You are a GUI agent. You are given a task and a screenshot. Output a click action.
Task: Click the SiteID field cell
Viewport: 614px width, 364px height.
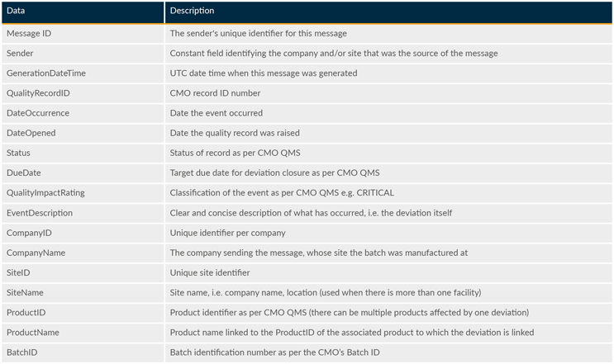[18, 272]
